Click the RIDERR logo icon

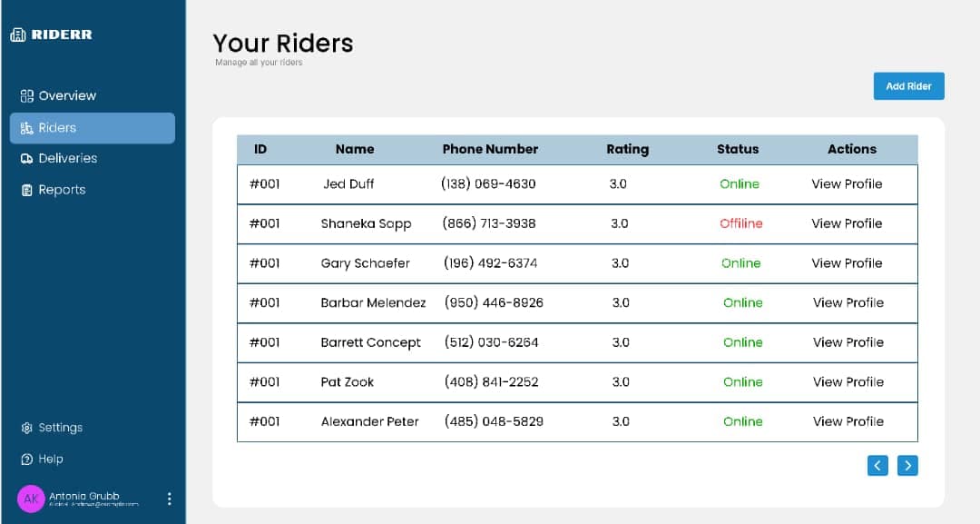point(18,34)
